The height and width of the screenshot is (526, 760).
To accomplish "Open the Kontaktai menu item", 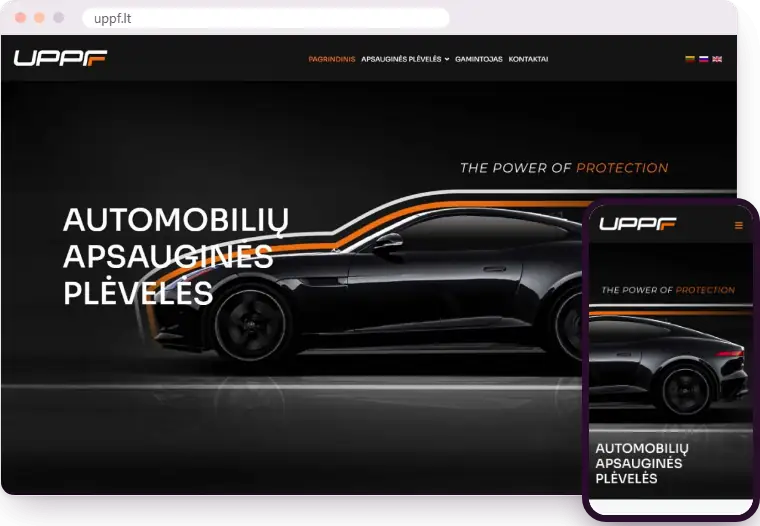I will (528, 59).
